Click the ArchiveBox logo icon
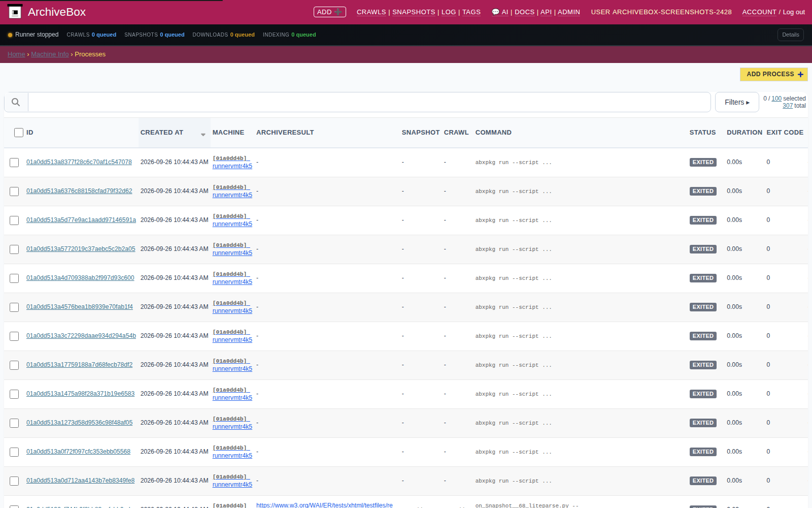 (x=15, y=12)
